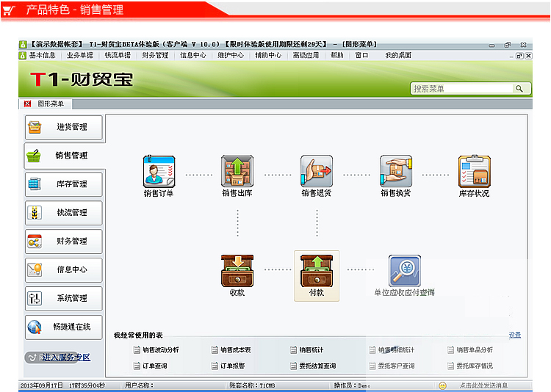
Task: Open 销售明细统计 report
Action: coord(392,350)
